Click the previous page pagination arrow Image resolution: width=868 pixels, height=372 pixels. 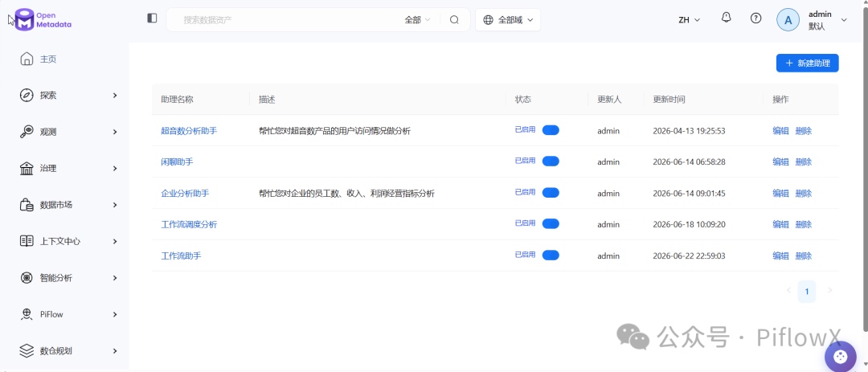pyautogui.click(x=789, y=290)
